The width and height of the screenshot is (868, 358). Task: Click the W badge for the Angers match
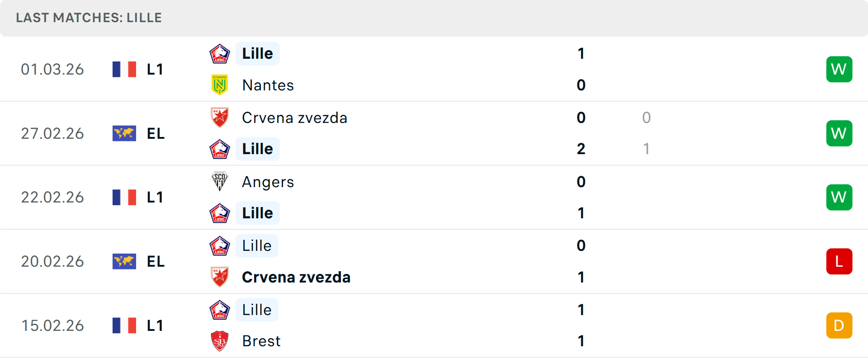click(839, 197)
